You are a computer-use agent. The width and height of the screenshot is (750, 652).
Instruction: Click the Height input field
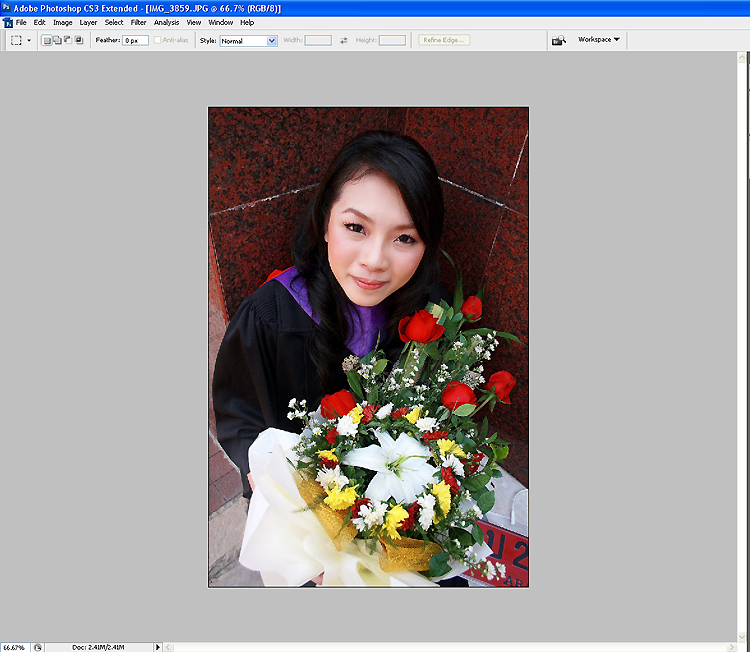392,40
